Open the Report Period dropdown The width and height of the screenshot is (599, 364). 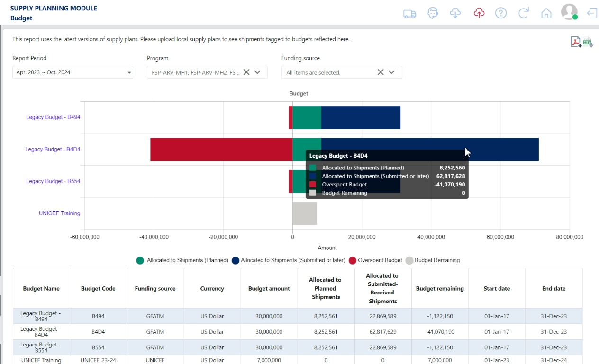73,72
